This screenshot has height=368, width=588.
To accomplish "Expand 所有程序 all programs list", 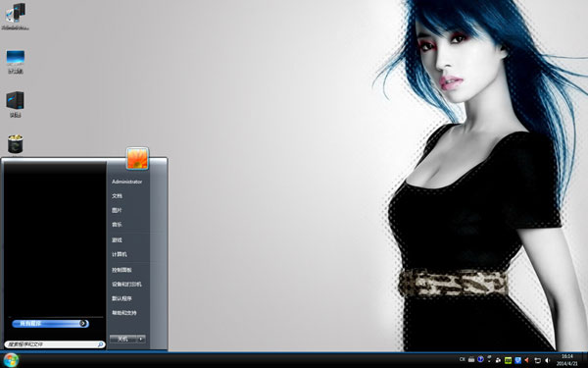I will [50, 323].
